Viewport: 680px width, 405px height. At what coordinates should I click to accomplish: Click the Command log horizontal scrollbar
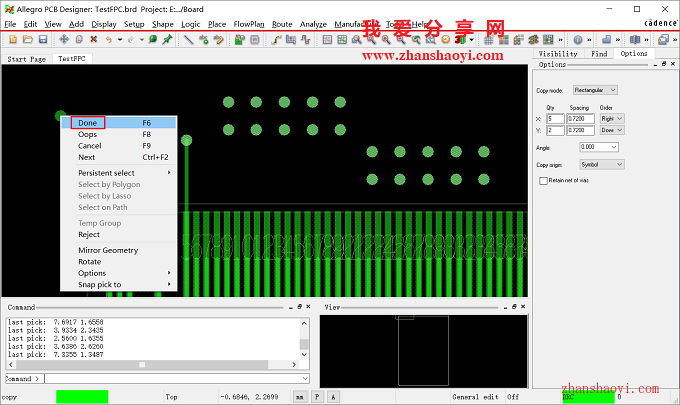click(x=153, y=365)
